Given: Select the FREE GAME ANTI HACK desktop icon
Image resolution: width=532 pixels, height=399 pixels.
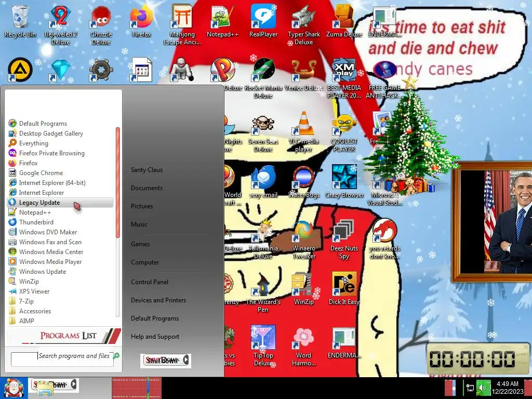Looking at the screenshot, I should pos(384,79).
